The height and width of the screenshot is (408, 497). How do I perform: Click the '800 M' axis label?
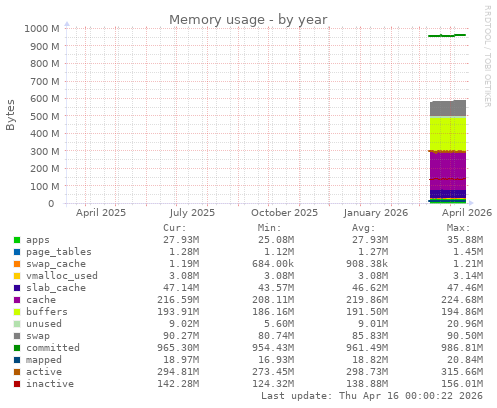pos(45,64)
